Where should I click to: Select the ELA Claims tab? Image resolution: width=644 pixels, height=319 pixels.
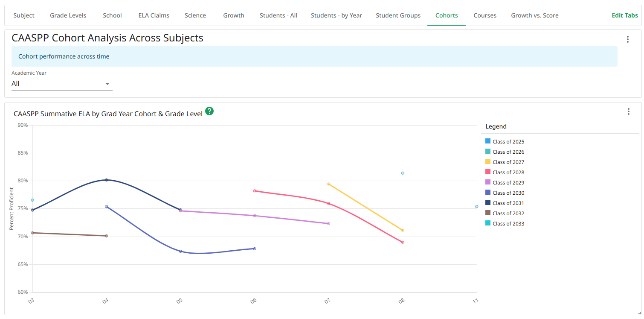[x=154, y=15]
